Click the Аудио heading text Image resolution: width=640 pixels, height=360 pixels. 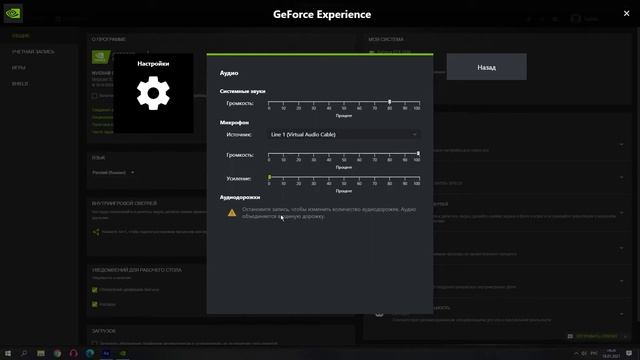(x=229, y=73)
